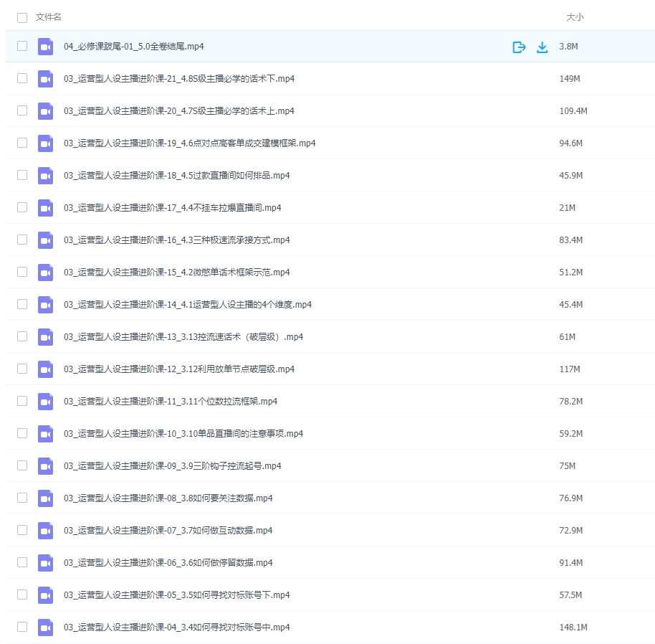655x644 pixels.
Task: Click video file icon of 18_4.5过款直播间如何排品
Action: [46, 176]
